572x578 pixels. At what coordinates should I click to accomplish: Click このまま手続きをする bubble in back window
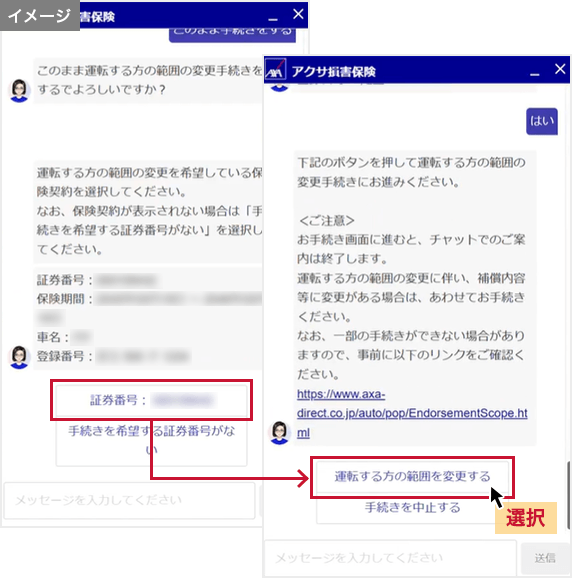[x=232, y=34]
